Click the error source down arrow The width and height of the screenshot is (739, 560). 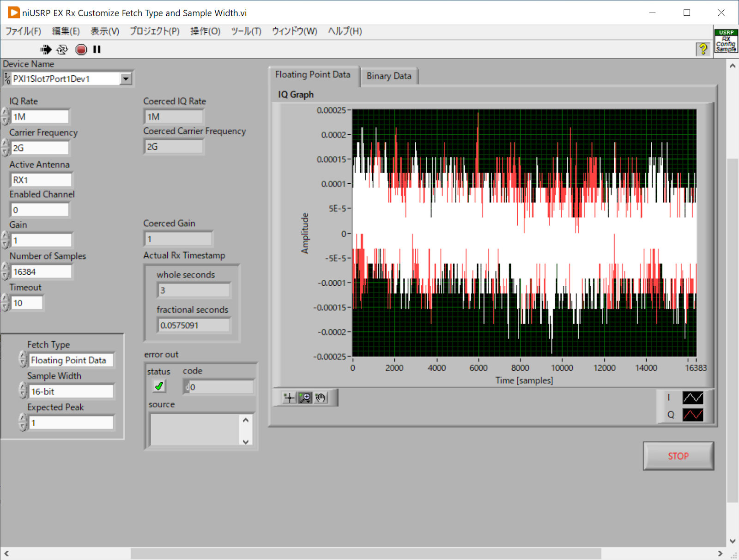246,441
